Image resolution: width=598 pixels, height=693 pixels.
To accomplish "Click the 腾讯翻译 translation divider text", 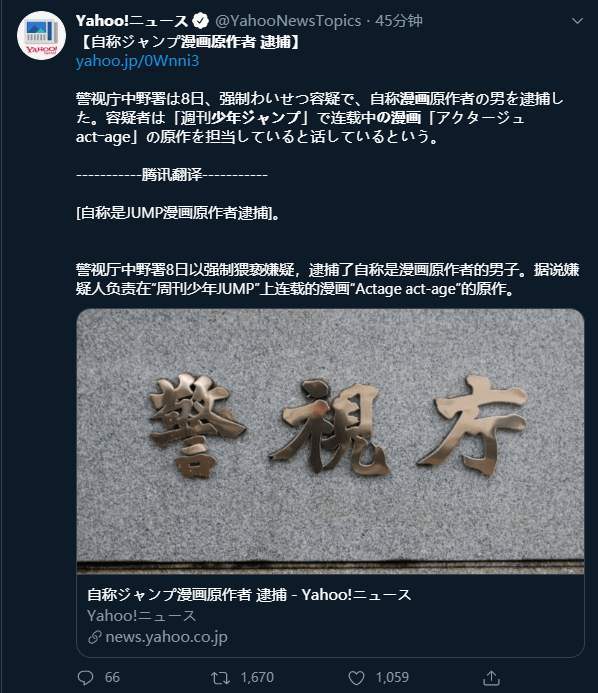I will (x=172, y=175).
